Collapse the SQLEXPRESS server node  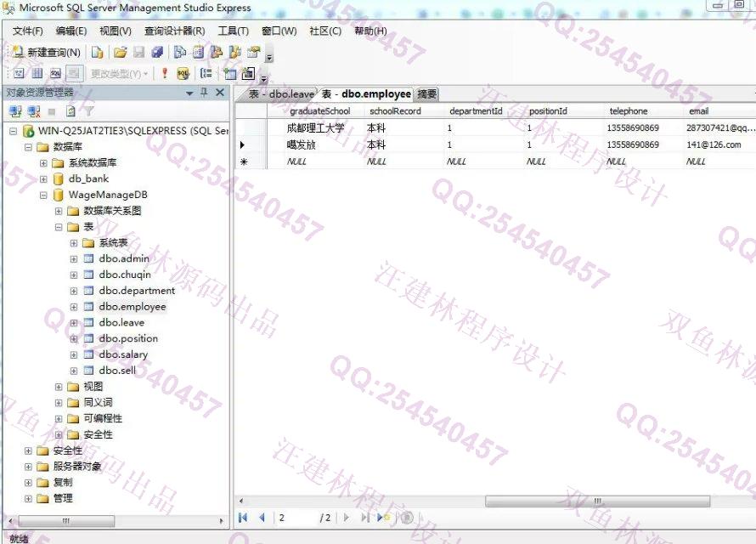click(14, 131)
